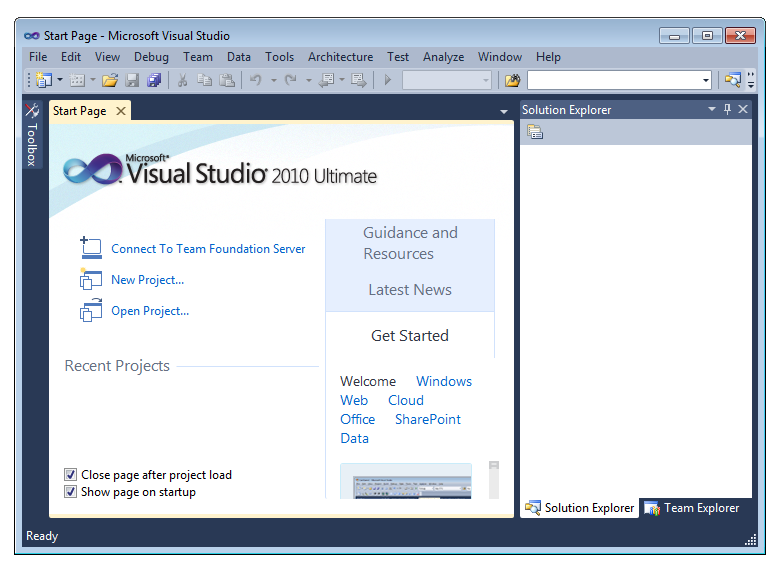Open the Solution Explorer window position menu
Screen dimensions: 778x568
click(712, 109)
